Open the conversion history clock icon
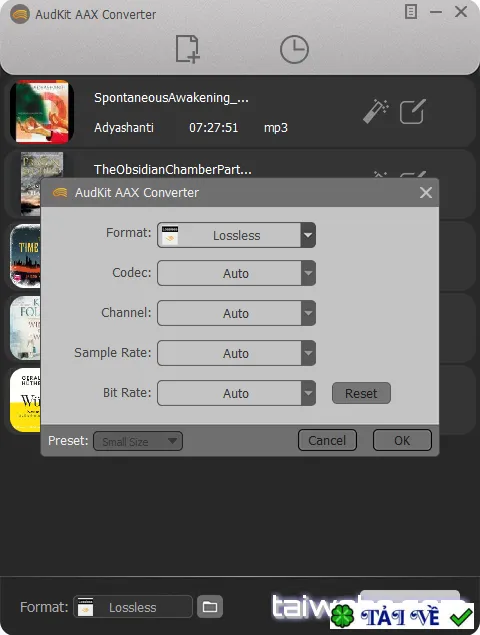The width and height of the screenshot is (480, 635). point(294,49)
